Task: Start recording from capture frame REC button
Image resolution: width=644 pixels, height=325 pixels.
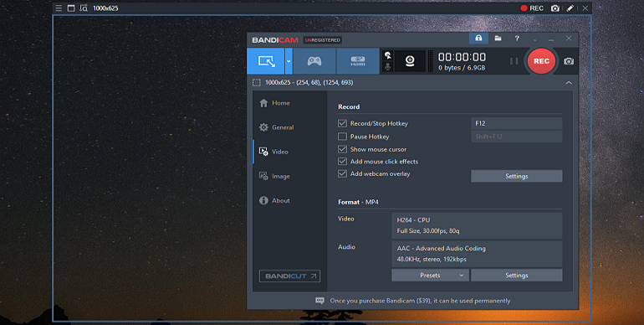Action: click(x=532, y=8)
